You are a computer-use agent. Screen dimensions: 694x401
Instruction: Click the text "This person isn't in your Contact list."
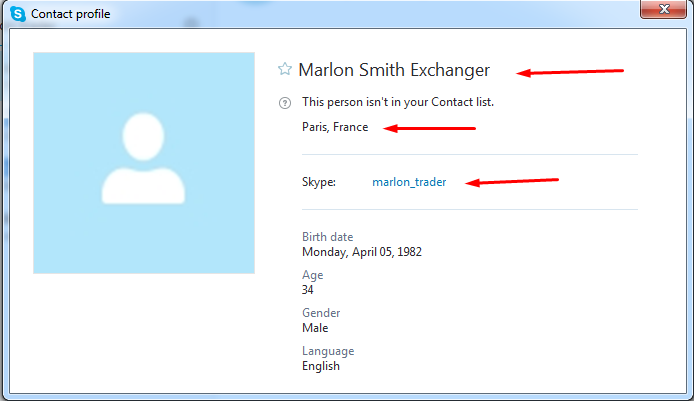point(397,102)
